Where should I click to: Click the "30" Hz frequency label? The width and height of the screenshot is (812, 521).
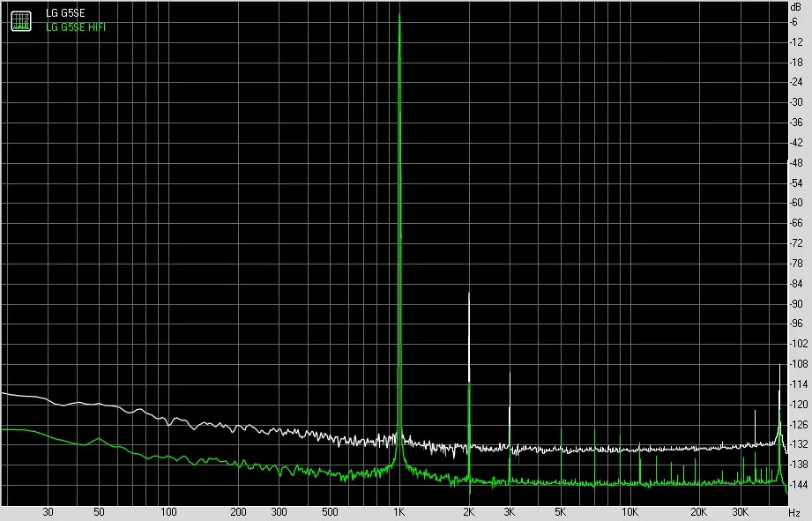coord(48,512)
